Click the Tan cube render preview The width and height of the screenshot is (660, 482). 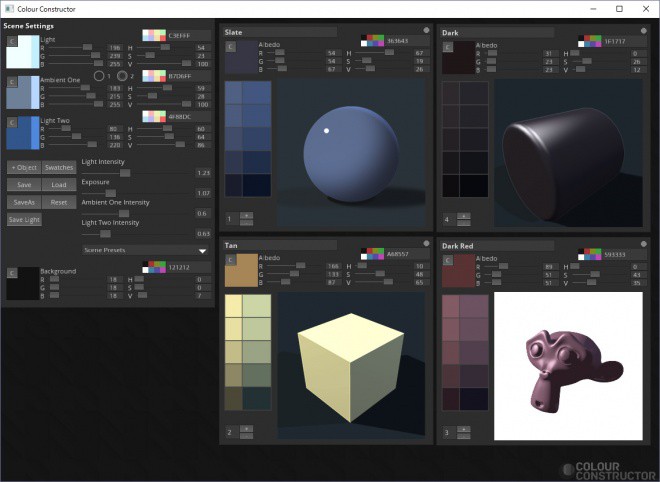tap(351, 366)
